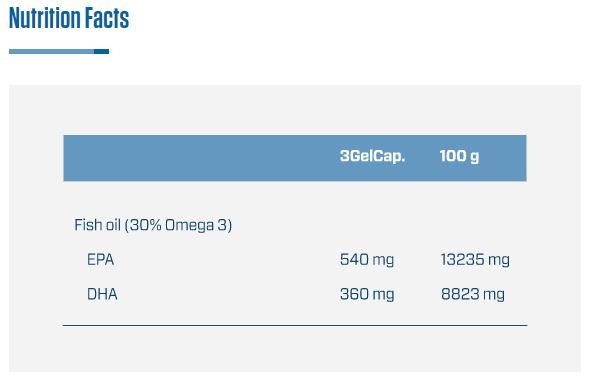Select the 13235 mg EPA value
Image resolution: width=593 pixels, height=381 pixels.
coord(475,260)
